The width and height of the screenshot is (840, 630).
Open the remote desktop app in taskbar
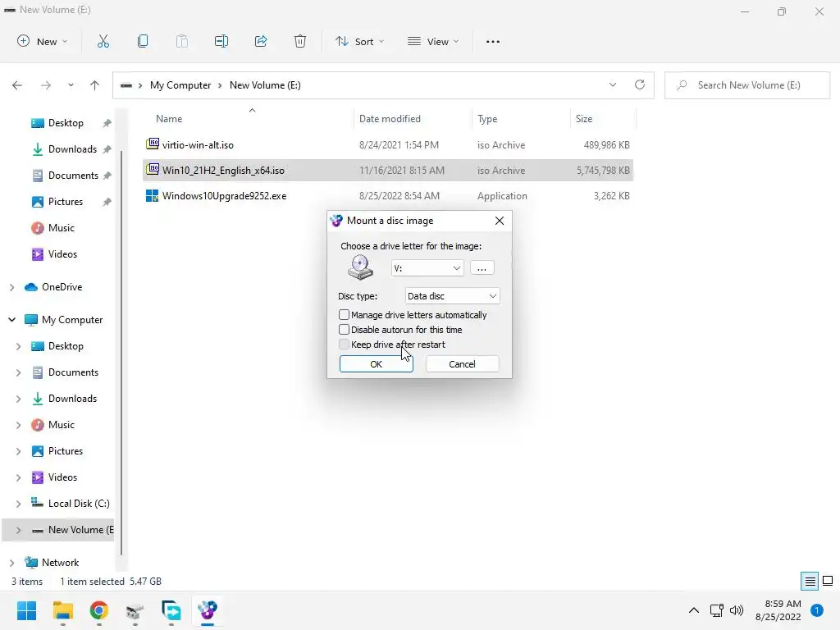(x=171, y=610)
